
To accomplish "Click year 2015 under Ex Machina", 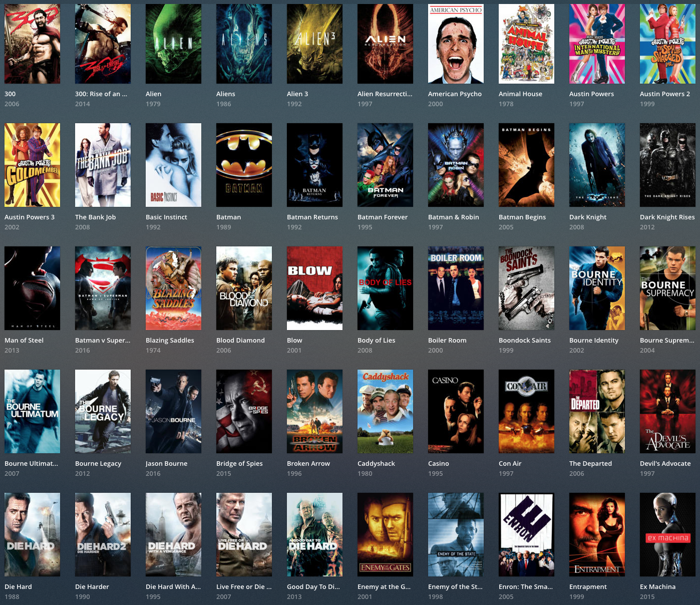I will coord(647,596).
